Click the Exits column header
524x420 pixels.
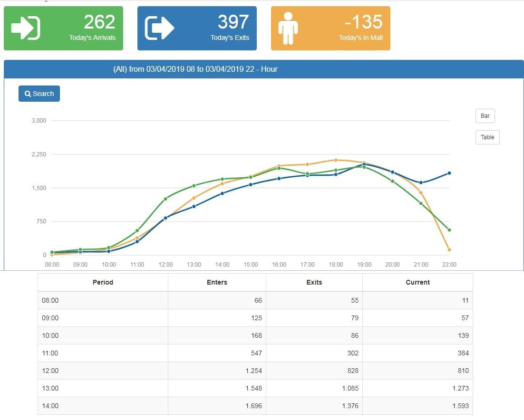[x=314, y=282]
